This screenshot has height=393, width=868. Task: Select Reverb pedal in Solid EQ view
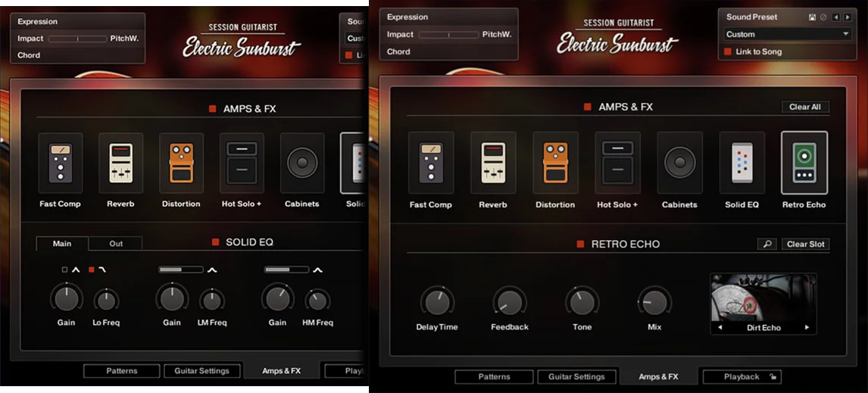point(120,164)
